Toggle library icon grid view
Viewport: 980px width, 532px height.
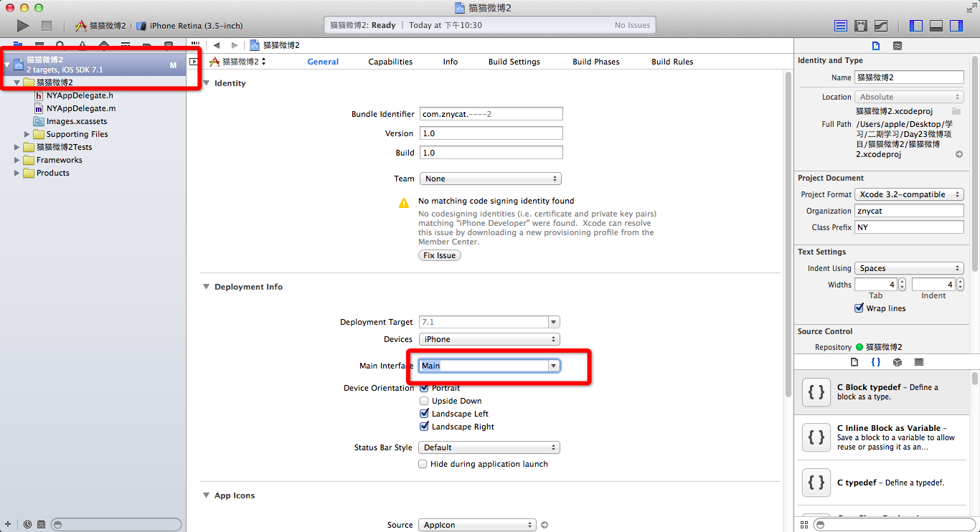(804, 525)
